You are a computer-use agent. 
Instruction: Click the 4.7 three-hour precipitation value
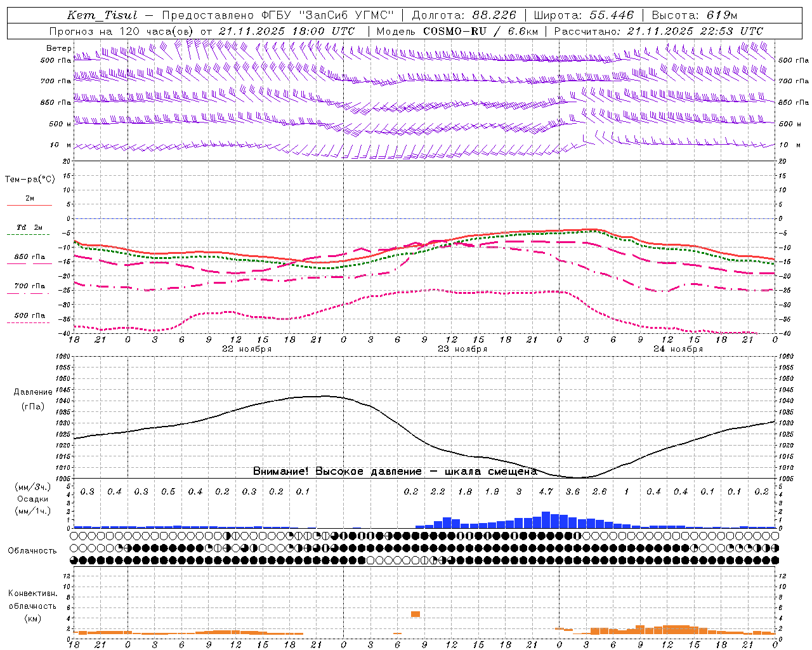546,492
